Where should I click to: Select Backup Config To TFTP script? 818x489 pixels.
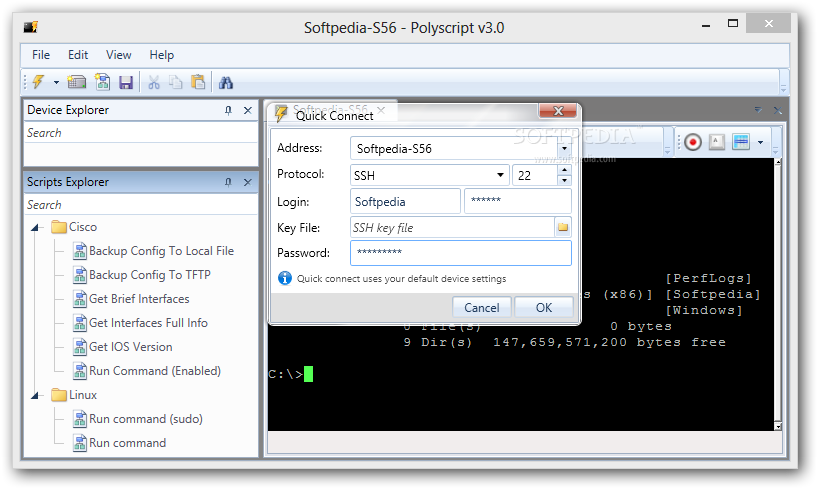tap(142, 275)
